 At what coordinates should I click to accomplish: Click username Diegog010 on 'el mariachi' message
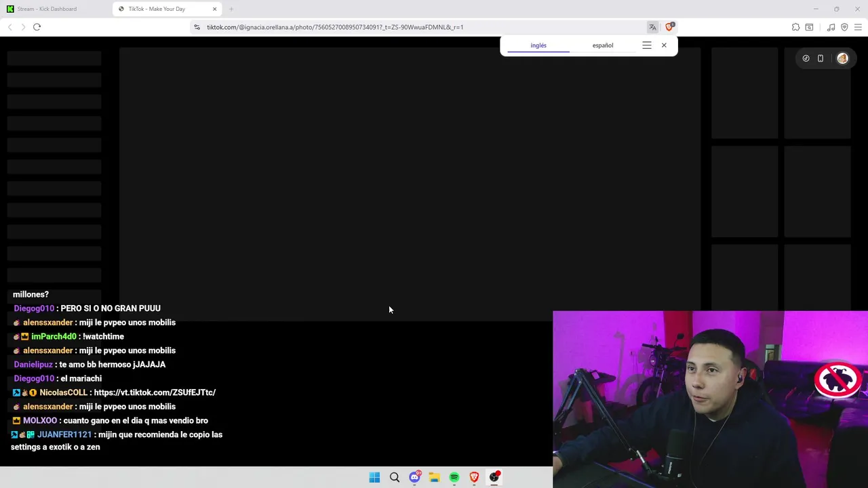point(34,378)
